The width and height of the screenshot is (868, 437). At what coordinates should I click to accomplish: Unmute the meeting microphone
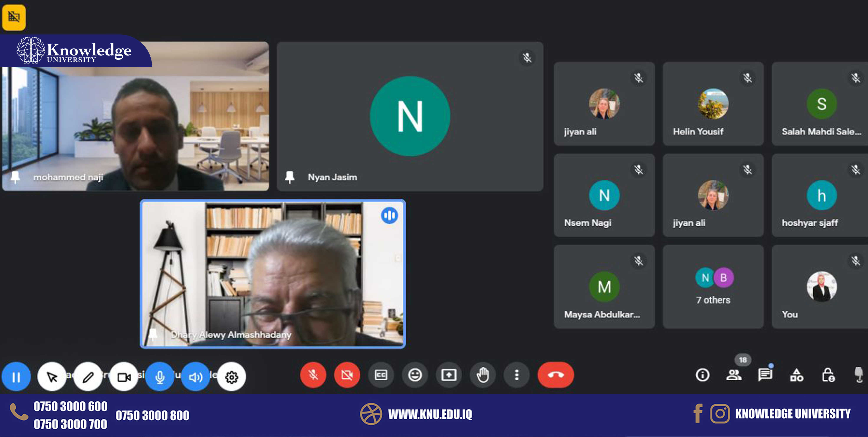point(313,375)
